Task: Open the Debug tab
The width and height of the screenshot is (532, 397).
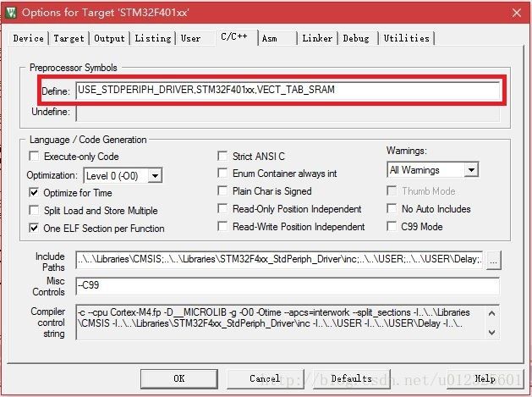Action: pyautogui.click(x=356, y=38)
